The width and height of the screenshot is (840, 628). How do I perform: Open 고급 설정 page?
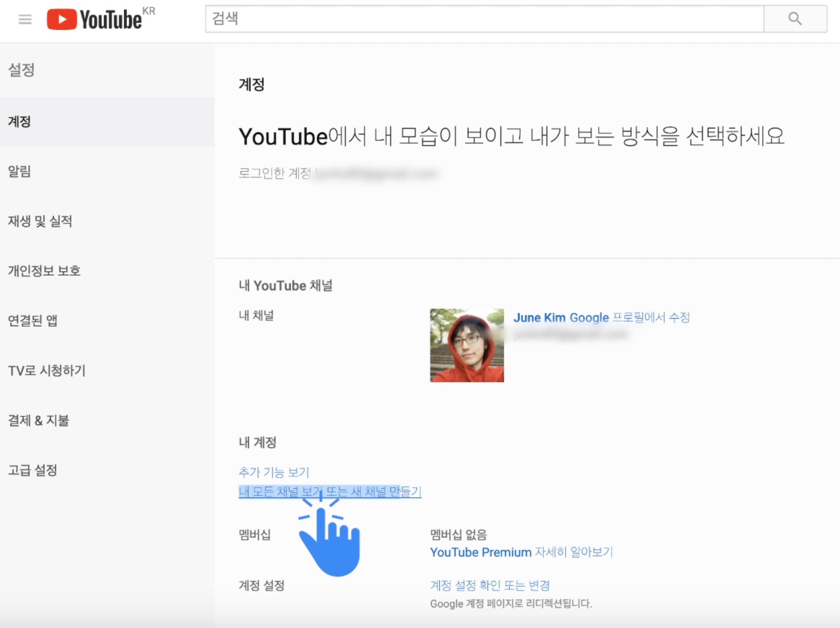point(32,470)
